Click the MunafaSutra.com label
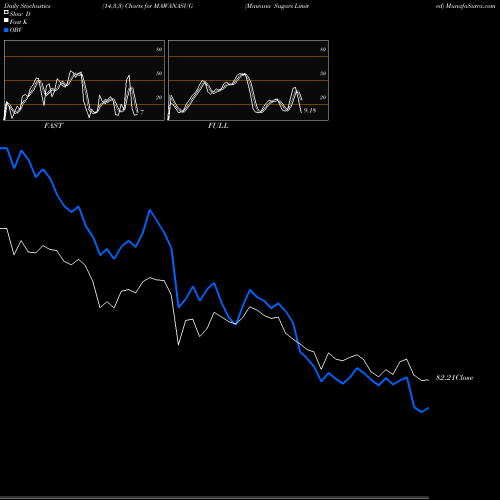Image resolution: width=500 pixels, height=500 pixels. (470, 6)
